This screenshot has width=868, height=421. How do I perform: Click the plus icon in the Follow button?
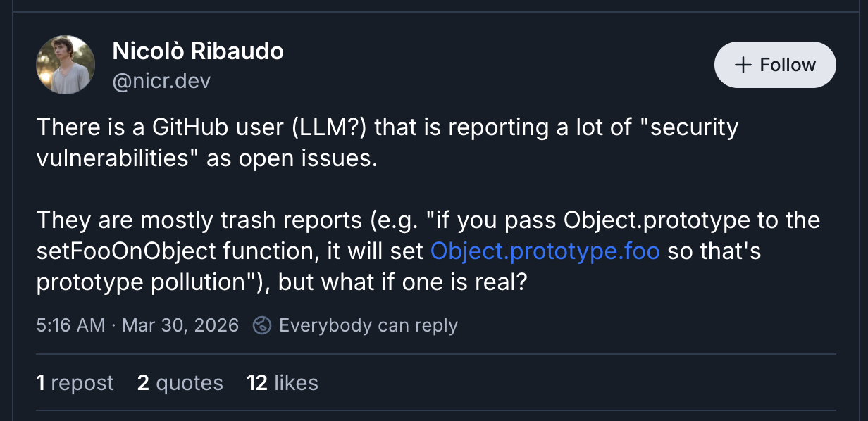[743, 65]
